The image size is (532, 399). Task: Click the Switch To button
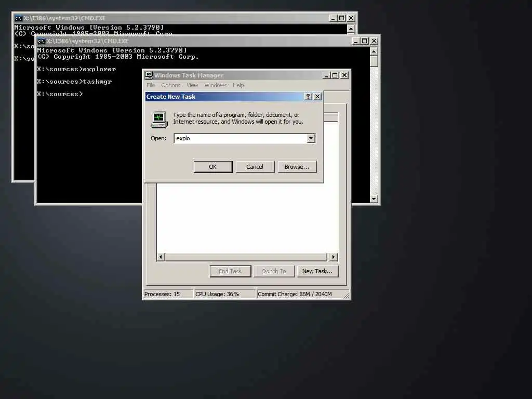274,271
